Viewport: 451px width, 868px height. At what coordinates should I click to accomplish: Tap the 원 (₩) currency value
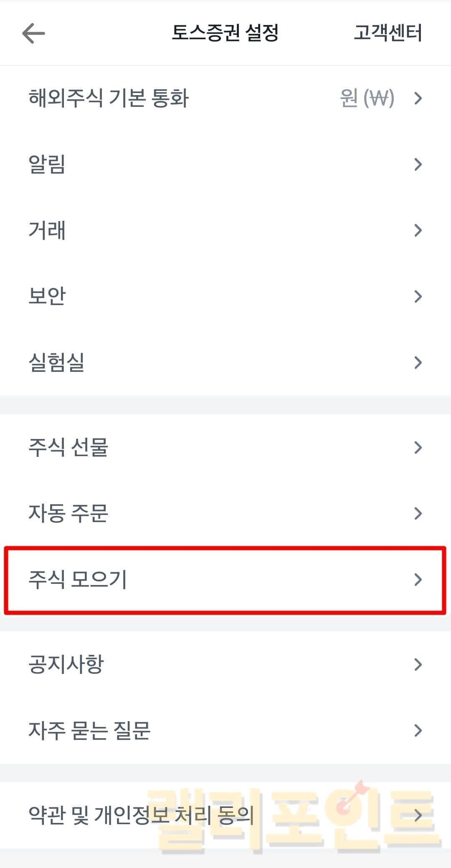point(367,98)
